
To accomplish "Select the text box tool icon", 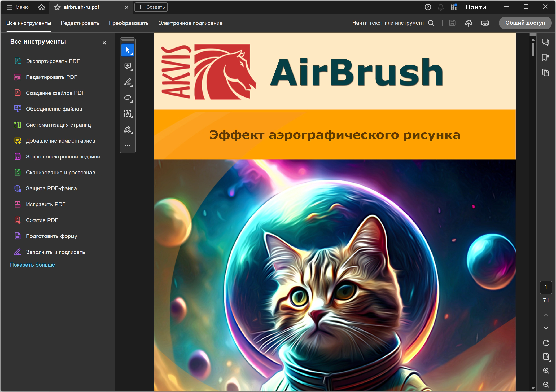I will tap(128, 114).
